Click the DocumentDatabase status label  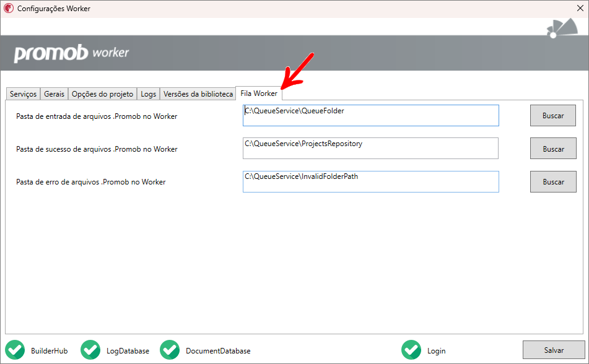point(218,351)
